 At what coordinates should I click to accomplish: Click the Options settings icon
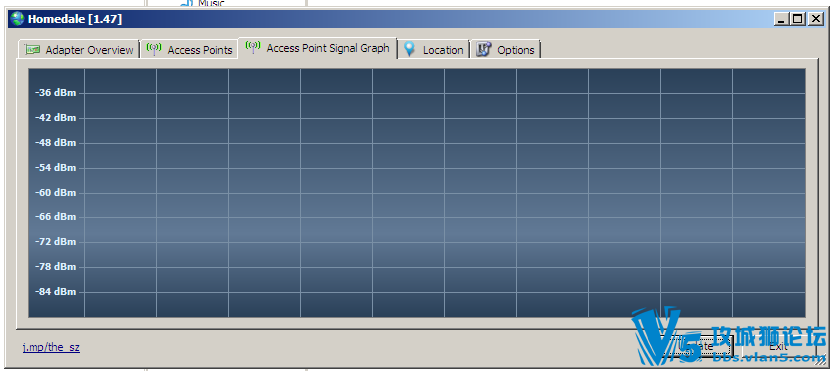tap(483, 49)
